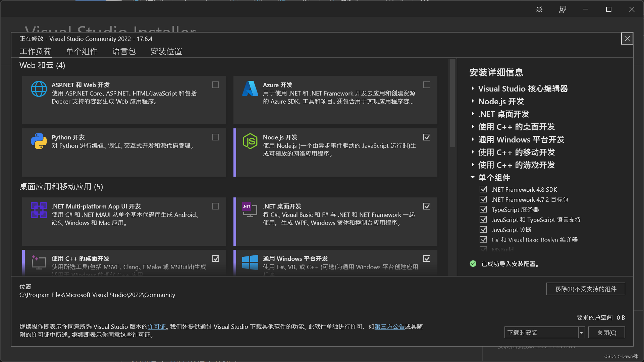The width and height of the screenshot is (644, 362).
Task: Click the install path C:\Program Files text
Action: point(97,295)
